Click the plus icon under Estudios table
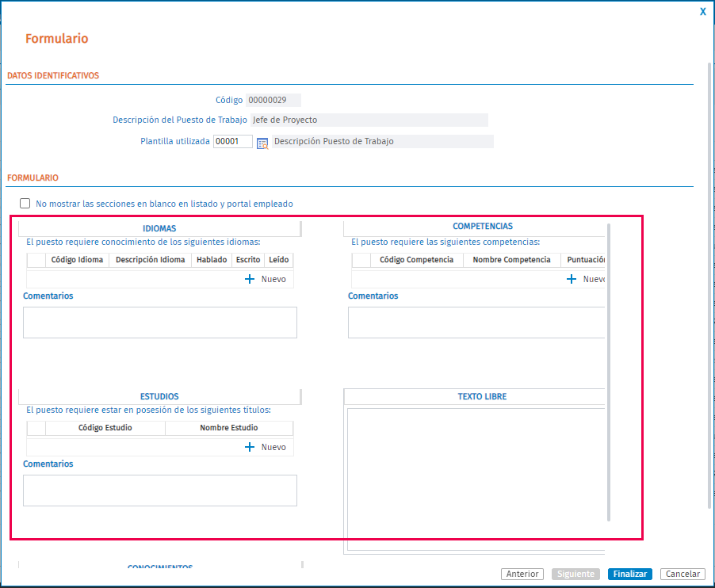 [250, 447]
